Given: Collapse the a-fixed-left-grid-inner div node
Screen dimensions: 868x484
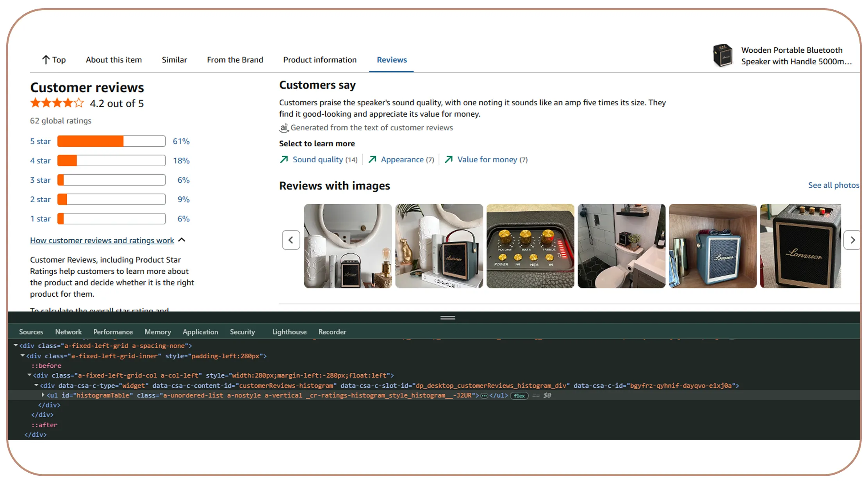Looking at the screenshot, I should point(23,356).
